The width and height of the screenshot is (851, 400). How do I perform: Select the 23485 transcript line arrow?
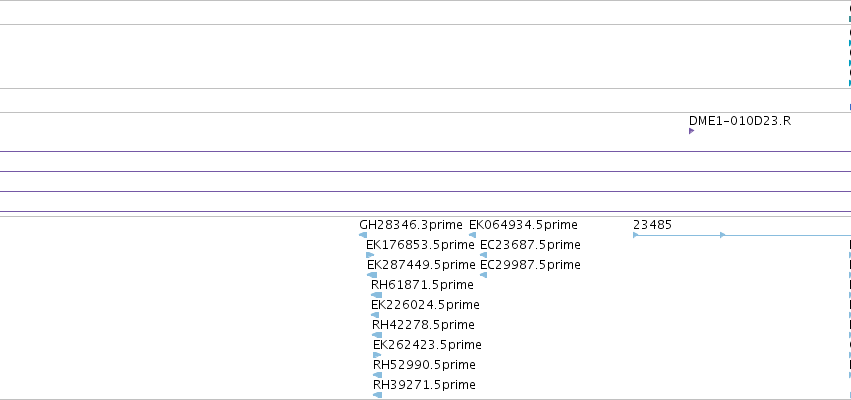point(742,235)
